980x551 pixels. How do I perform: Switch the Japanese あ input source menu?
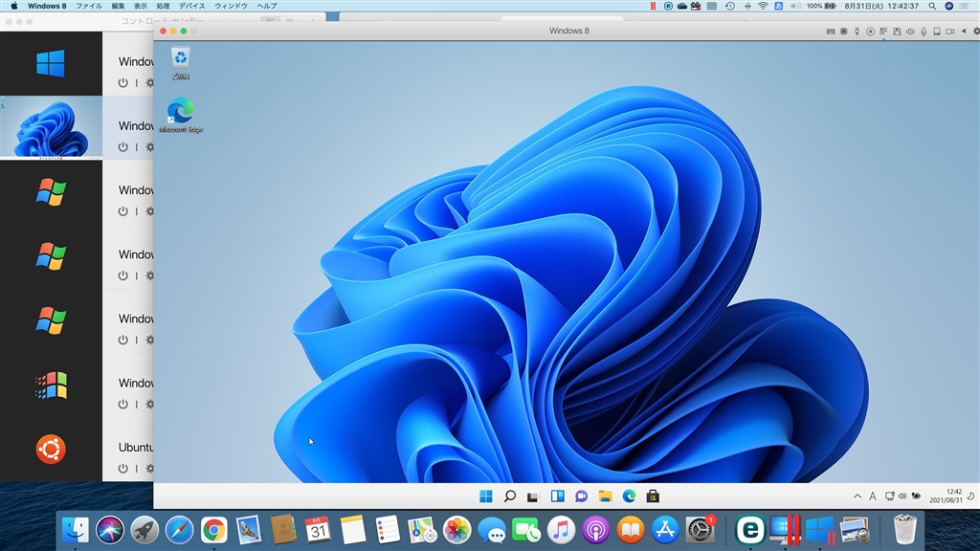click(778, 6)
